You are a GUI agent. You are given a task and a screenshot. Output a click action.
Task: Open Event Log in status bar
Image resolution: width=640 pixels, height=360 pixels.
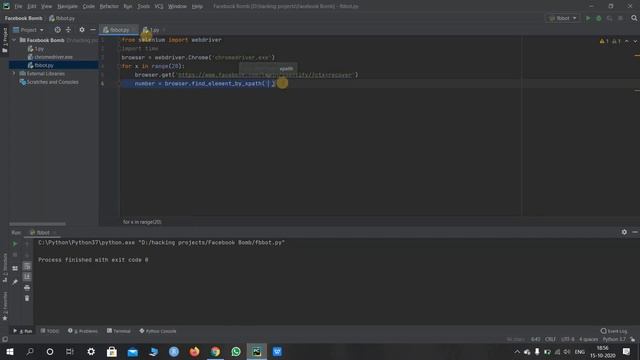coord(613,331)
